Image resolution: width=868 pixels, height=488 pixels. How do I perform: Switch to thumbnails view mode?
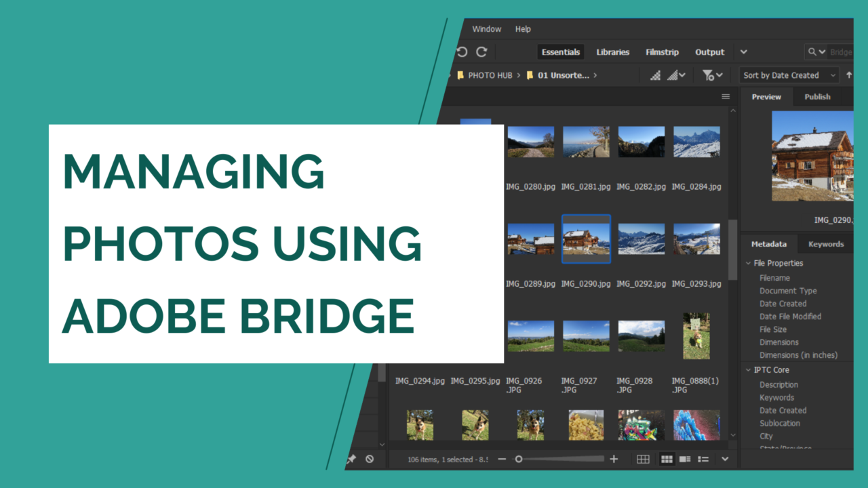pos(667,459)
